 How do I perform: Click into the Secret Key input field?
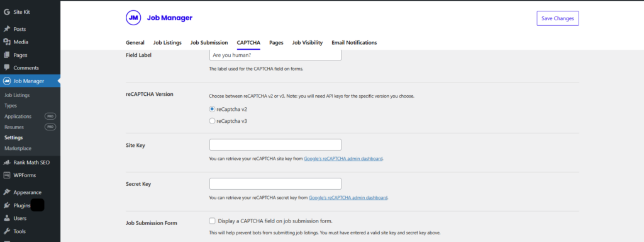275,183
